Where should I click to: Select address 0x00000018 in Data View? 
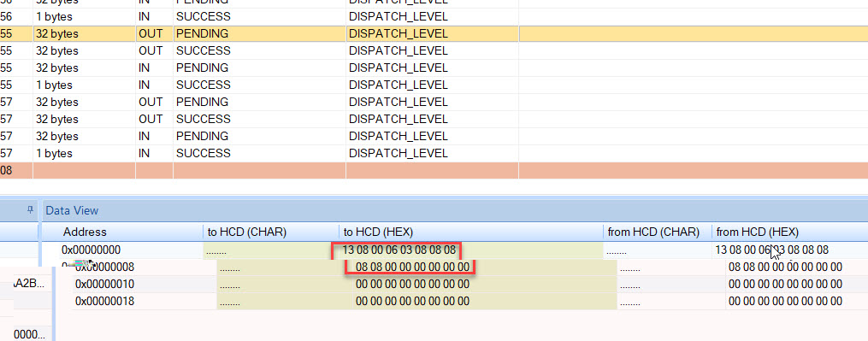[x=104, y=302]
